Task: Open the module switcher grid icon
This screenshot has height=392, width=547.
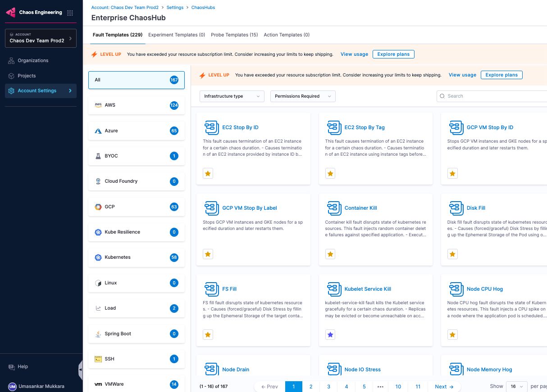Action: coord(70,13)
